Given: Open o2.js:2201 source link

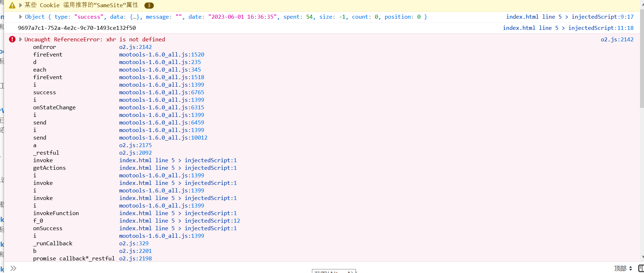Looking at the screenshot, I should click(x=135, y=251).
